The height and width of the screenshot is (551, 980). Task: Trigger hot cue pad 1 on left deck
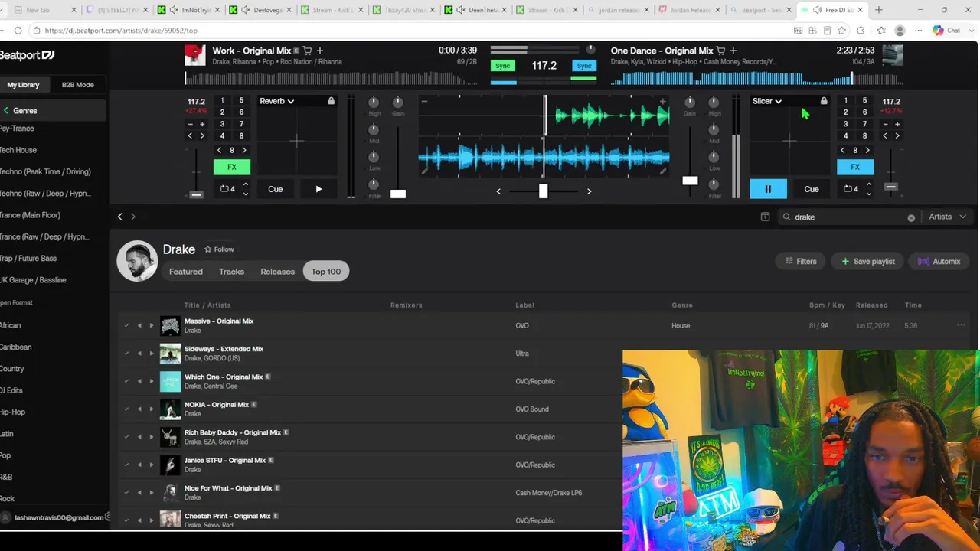(222, 101)
